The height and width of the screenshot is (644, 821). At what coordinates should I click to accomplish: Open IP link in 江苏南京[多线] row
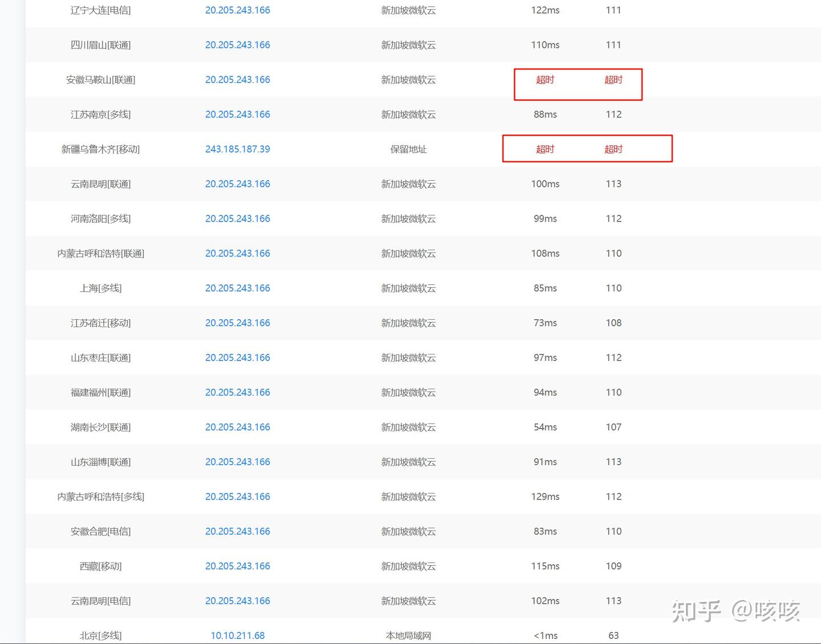pos(238,115)
